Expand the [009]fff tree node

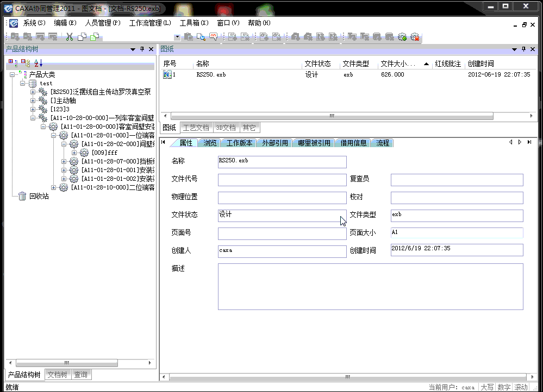point(74,153)
